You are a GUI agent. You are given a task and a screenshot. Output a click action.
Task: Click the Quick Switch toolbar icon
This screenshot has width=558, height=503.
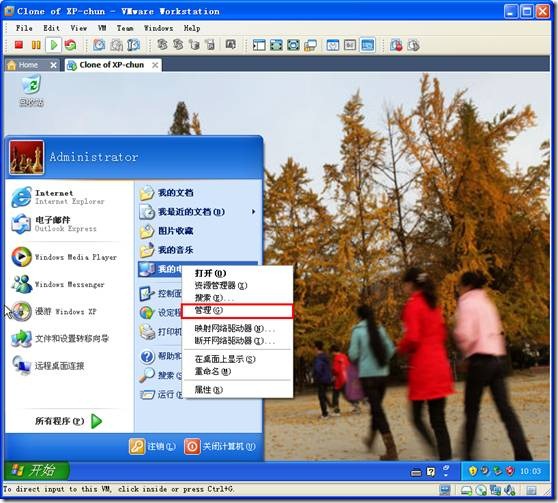(x=276, y=45)
